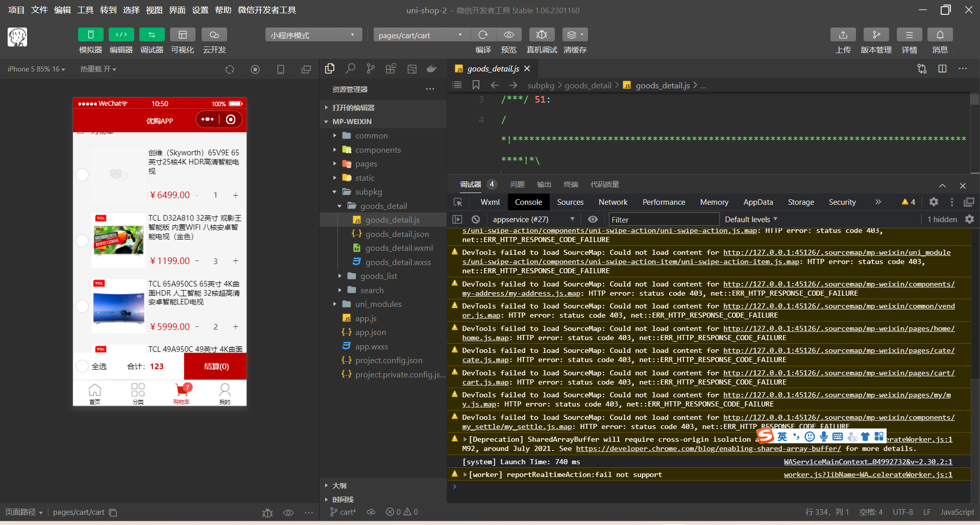This screenshot has height=525, width=980.
Task: Open the 工具 menu
Action: [85, 10]
